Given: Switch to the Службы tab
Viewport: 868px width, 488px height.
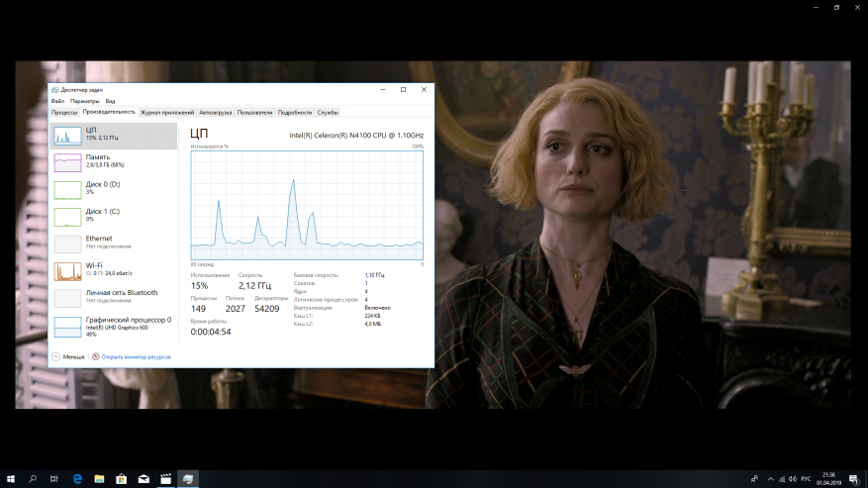Looking at the screenshot, I should coord(328,113).
